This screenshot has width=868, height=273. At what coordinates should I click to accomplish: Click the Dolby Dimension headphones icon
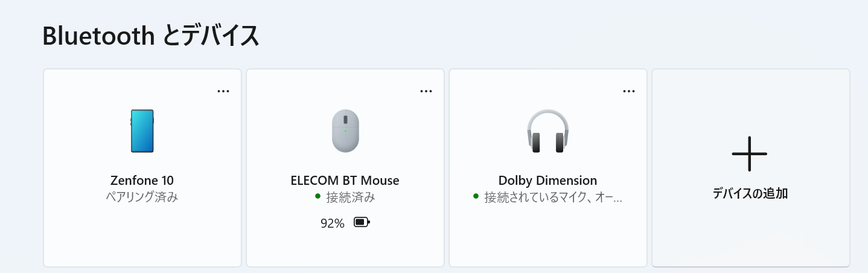point(547,130)
